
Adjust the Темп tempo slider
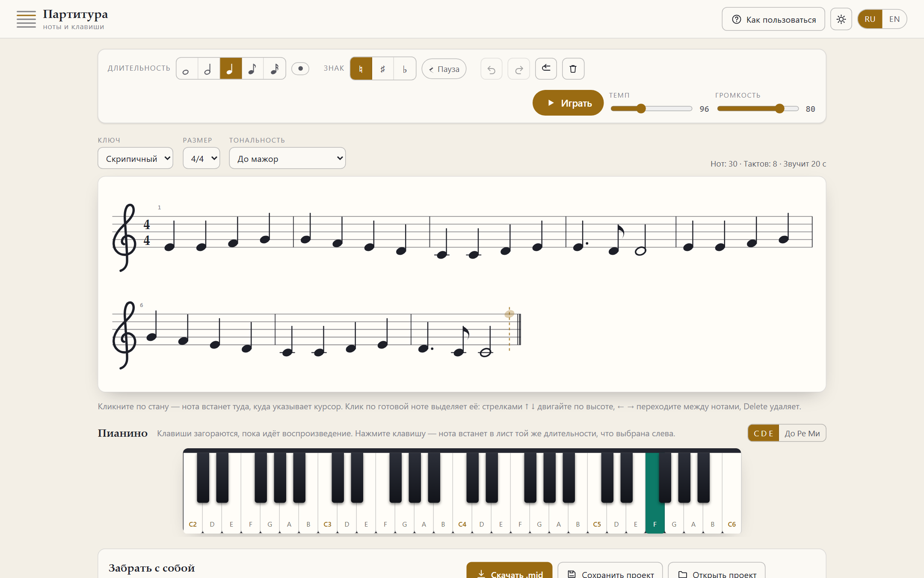coord(652,109)
